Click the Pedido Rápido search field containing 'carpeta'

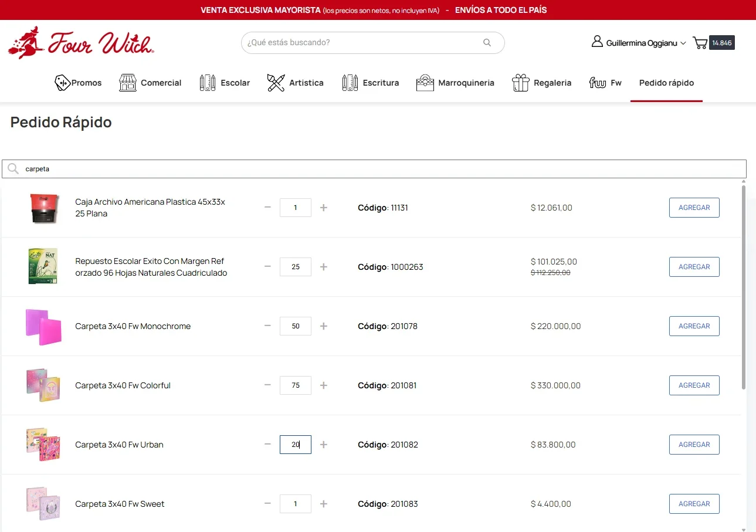374,169
